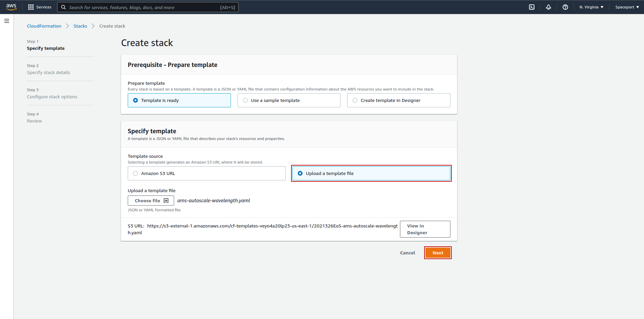Click the Specify template section heading
This screenshot has height=319, width=644.
pos(152,131)
